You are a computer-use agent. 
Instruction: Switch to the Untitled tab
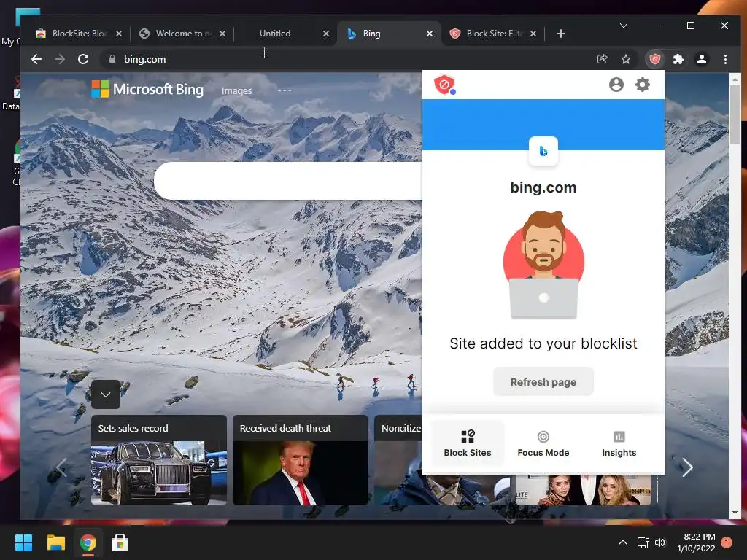[275, 34]
